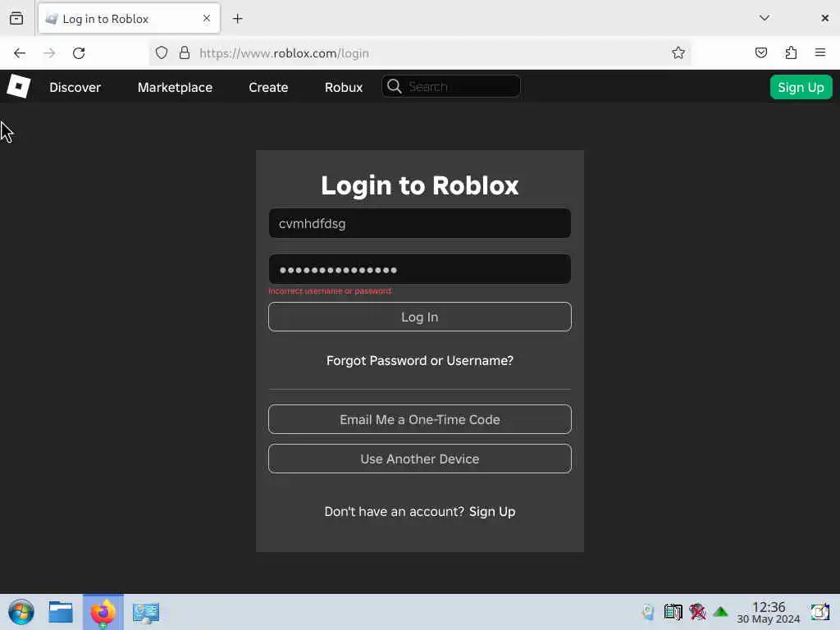Screen dimensions: 840x630
Task: Click the Roblox Search input box
Action: click(451, 86)
